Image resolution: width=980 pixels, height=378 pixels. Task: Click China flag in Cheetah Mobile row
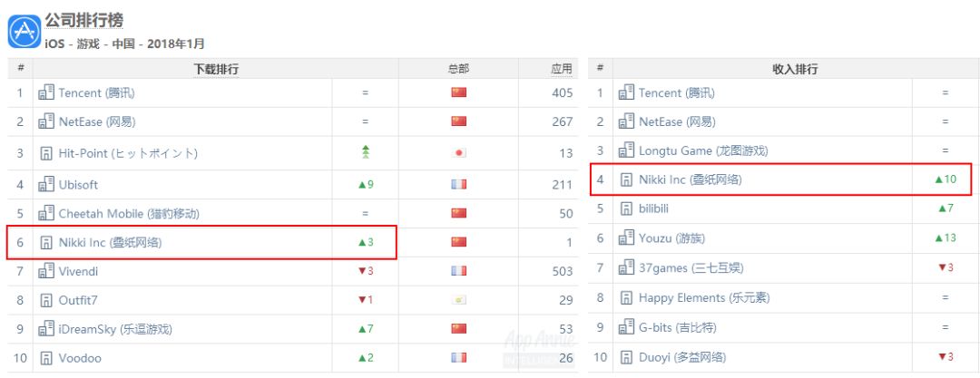458,214
